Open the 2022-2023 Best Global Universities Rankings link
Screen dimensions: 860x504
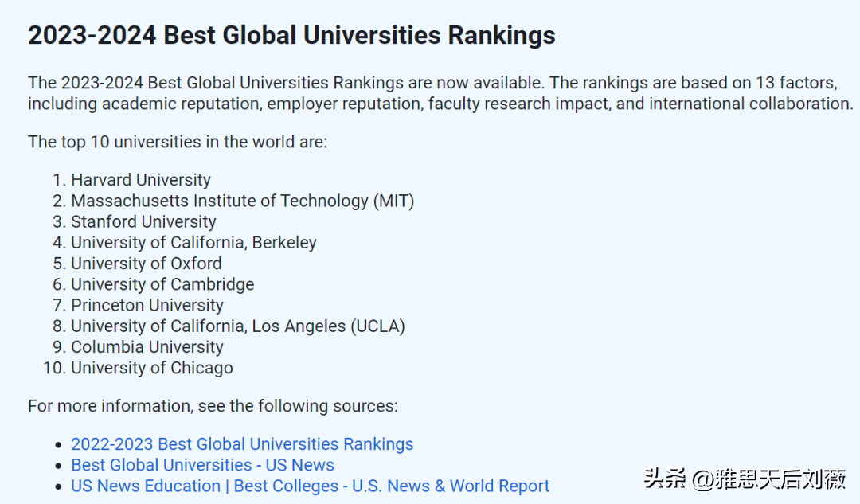(x=242, y=444)
